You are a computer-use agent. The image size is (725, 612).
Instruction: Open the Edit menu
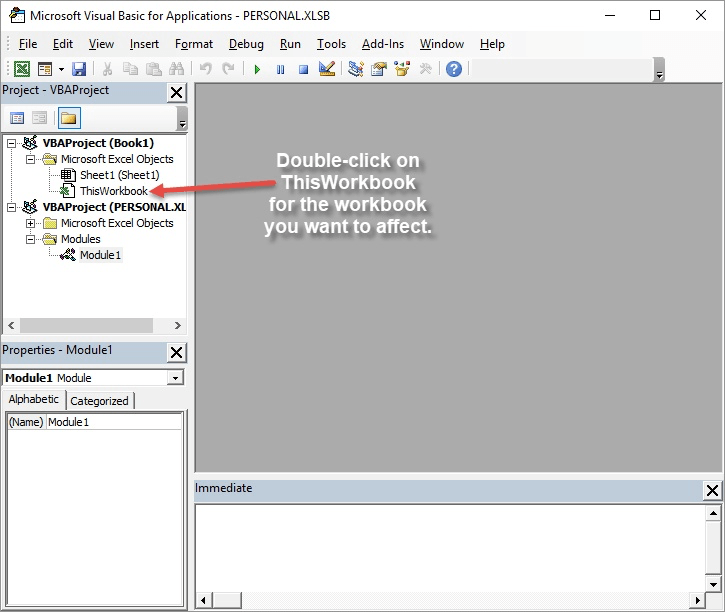[x=63, y=44]
